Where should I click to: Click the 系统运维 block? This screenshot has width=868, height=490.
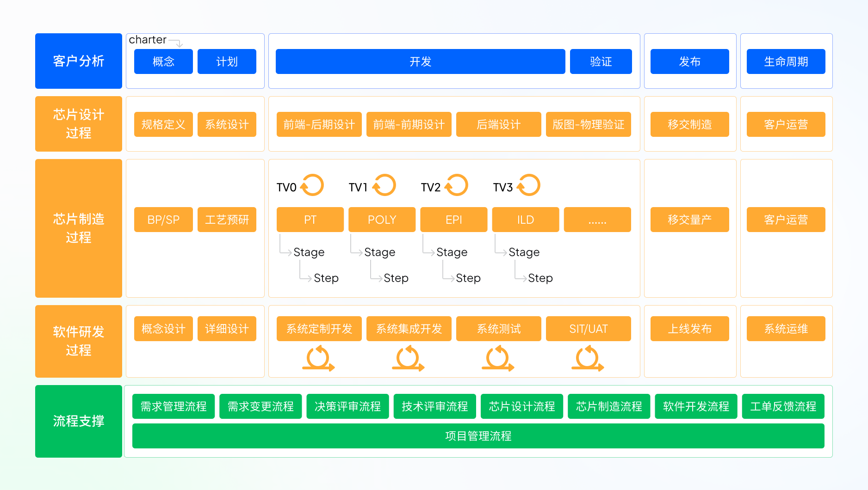[786, 329]
